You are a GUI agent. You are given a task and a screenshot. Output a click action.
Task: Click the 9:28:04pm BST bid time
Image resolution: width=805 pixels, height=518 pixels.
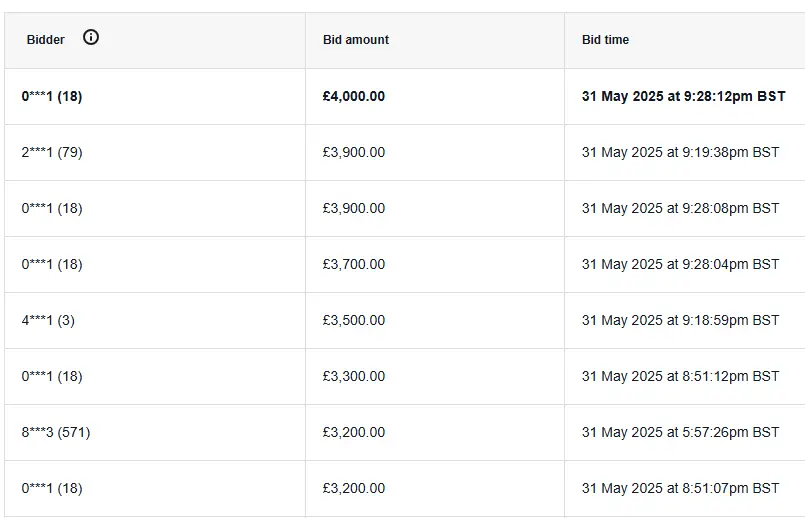680,265
